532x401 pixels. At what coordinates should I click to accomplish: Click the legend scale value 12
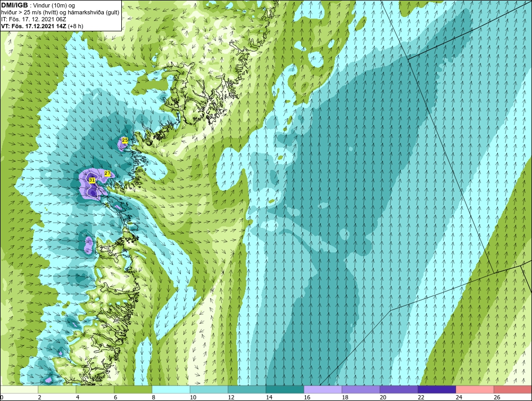pos(231,397)
